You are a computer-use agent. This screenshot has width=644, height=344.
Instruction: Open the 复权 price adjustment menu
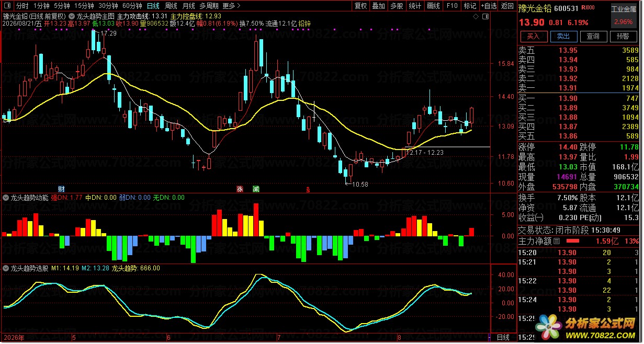[360, 6]
